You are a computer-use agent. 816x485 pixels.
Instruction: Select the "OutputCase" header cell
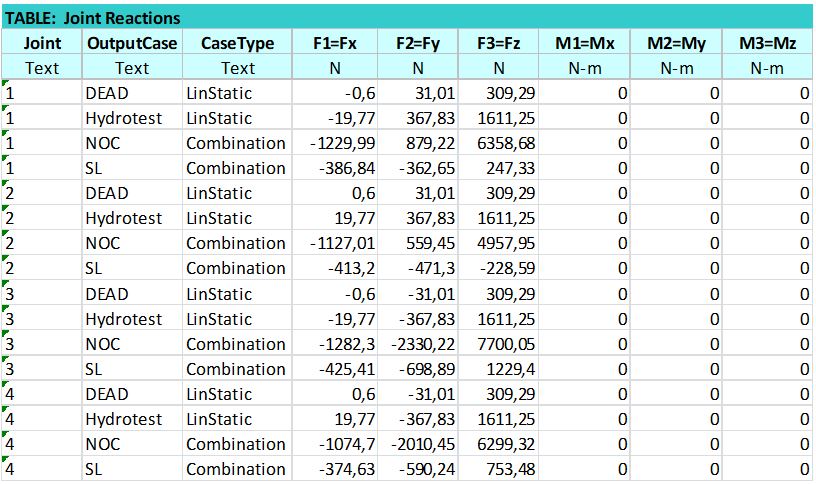[132, 43]
